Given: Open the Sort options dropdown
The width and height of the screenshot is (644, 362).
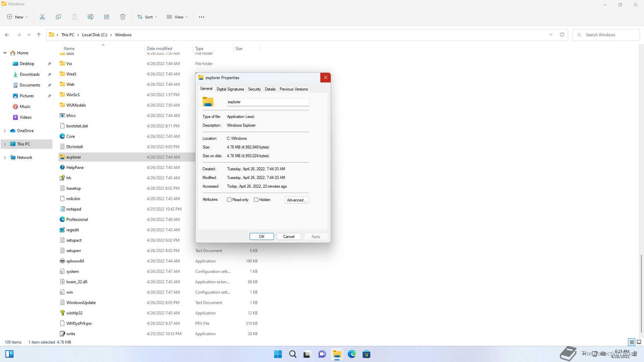Looking at the screenshot, I should point(147,17).
